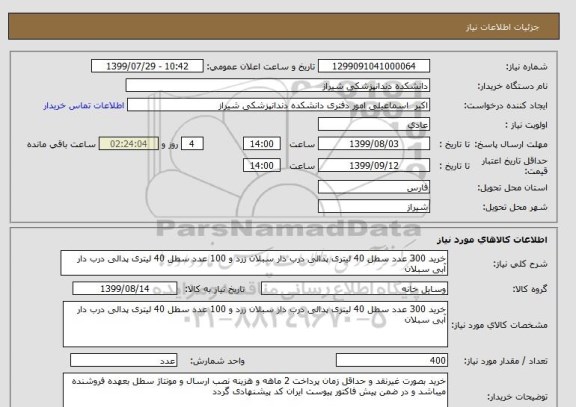This screenshot has width=576, height=407.
Task: Click the unit field showing عدد
Action: pyautogui.click(x=123, y=360)
